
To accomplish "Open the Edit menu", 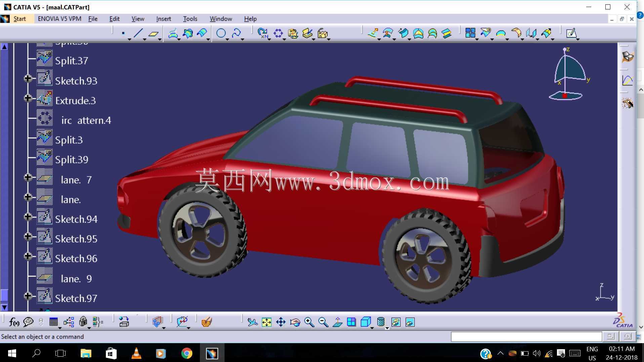I will point(114,19).
